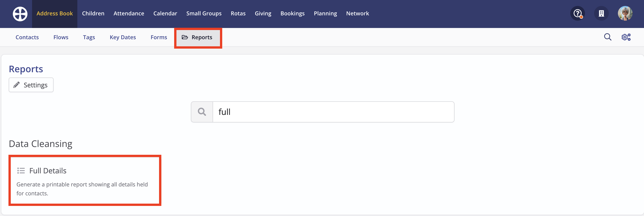This screenshot has height=216, width=644.
Task: Click the Data Cleansing section heading
Action: click(x=41, y=144)
